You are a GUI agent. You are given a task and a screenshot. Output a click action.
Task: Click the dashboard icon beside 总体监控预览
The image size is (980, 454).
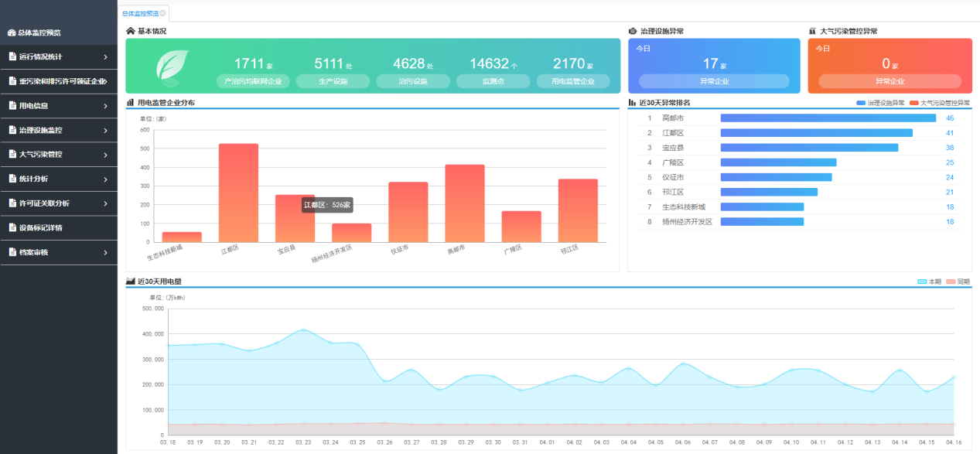tap(12, 32)
